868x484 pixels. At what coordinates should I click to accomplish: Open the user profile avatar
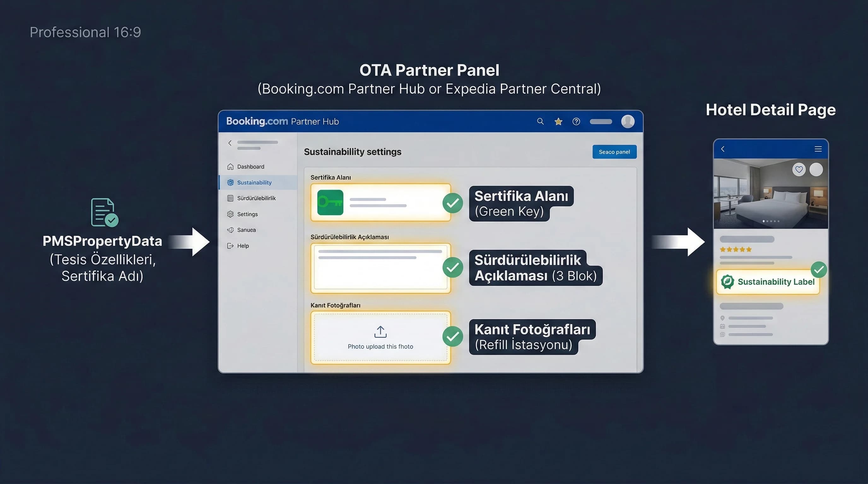point(628,121)
